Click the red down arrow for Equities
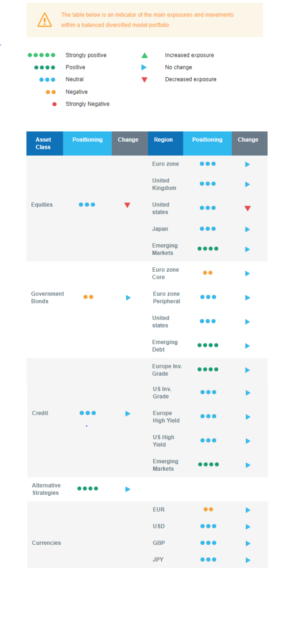The width and height of the screenshot is (294, 644). (x=127, y=205)
